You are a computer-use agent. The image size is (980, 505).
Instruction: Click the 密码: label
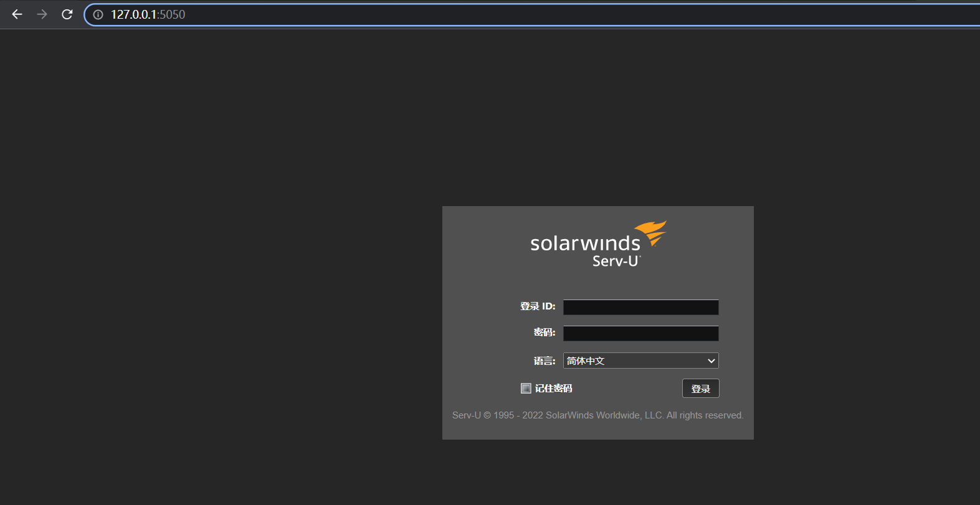545,333
